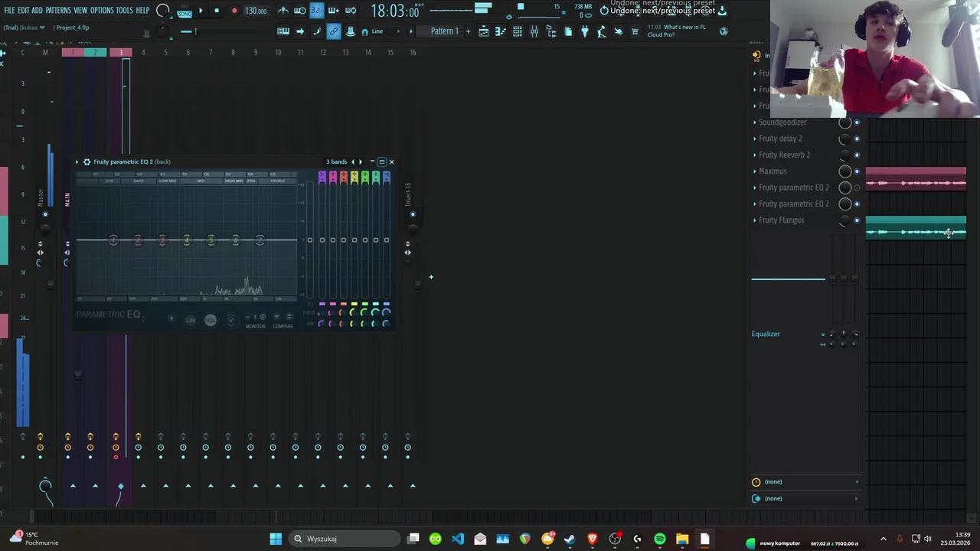
Task: Click the Maximus mix level knob
Action: [x=844, y=171]
